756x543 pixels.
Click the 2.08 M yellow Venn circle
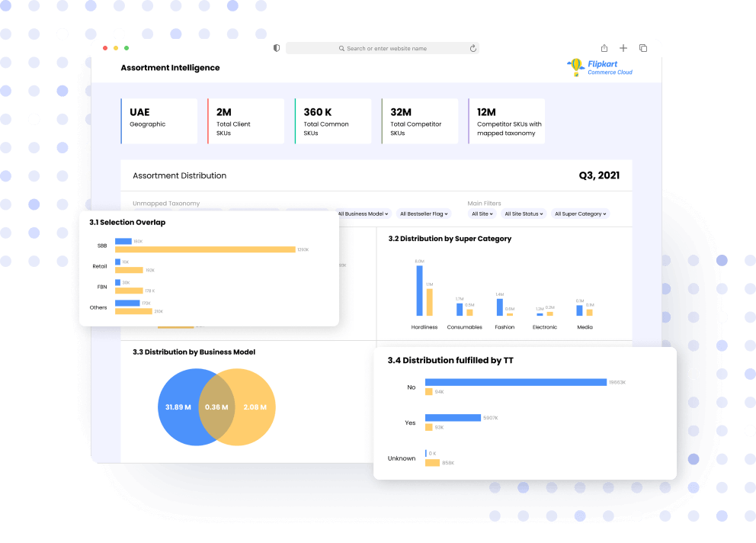pos(255,407)
